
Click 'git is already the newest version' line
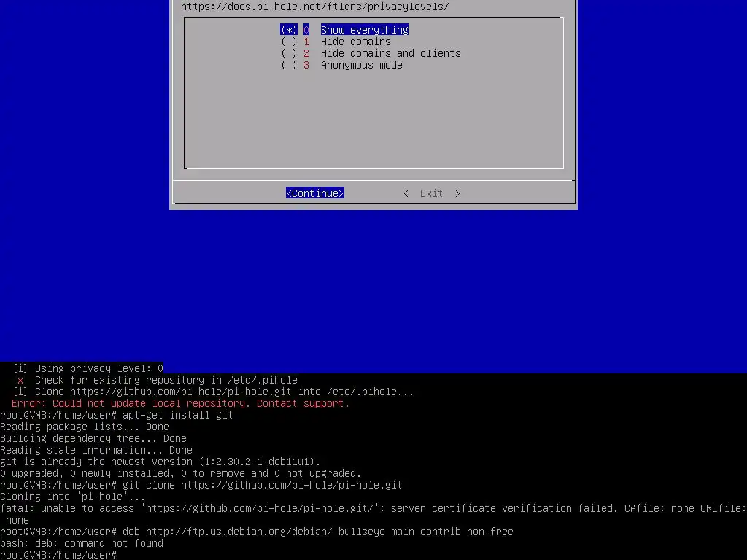(x=160, y=462)
